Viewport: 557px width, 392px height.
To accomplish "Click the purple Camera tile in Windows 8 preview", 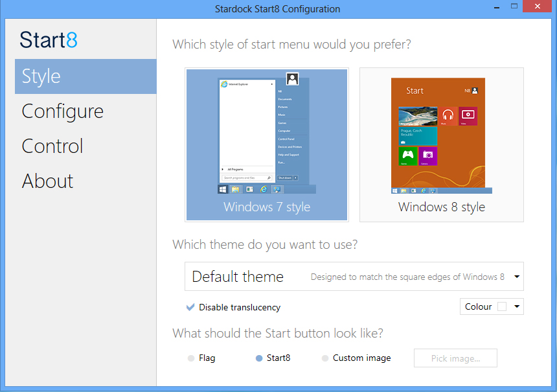I will (x=428, y=156).
